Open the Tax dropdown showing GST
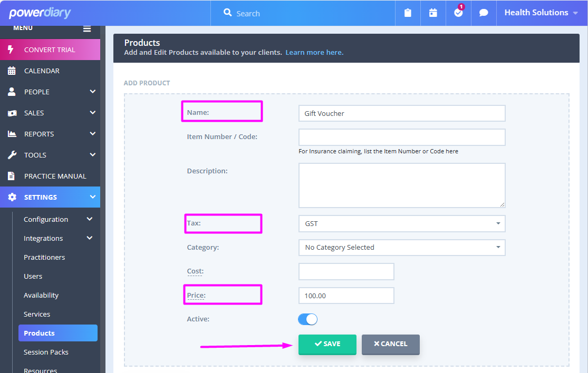 (x=402, y=223)
